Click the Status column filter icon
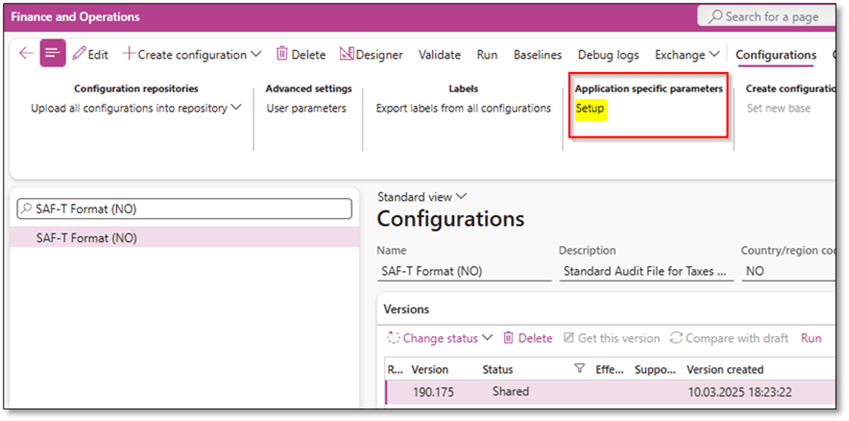849x421 pixels. (579, 369)
